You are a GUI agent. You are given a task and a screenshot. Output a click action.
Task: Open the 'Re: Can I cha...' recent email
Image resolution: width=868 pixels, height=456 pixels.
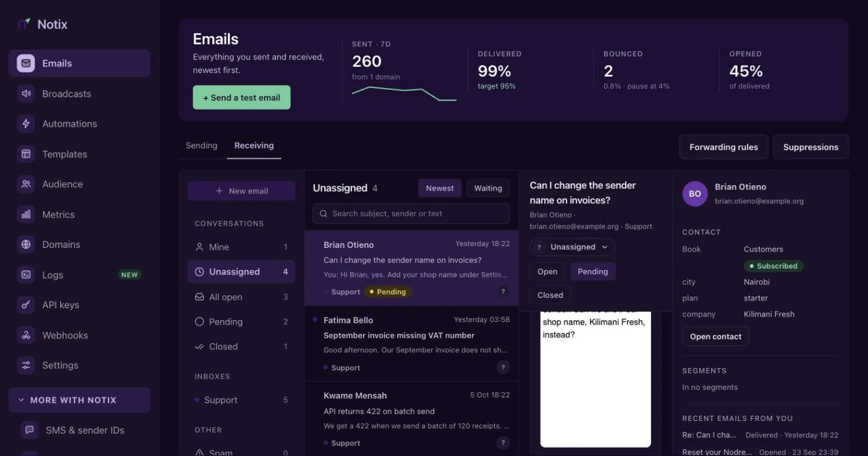pos(760,435)
